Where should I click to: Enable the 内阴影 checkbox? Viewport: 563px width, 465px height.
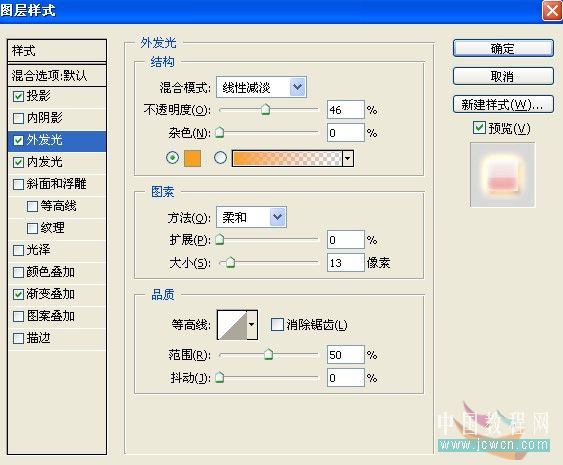[18, 118]
